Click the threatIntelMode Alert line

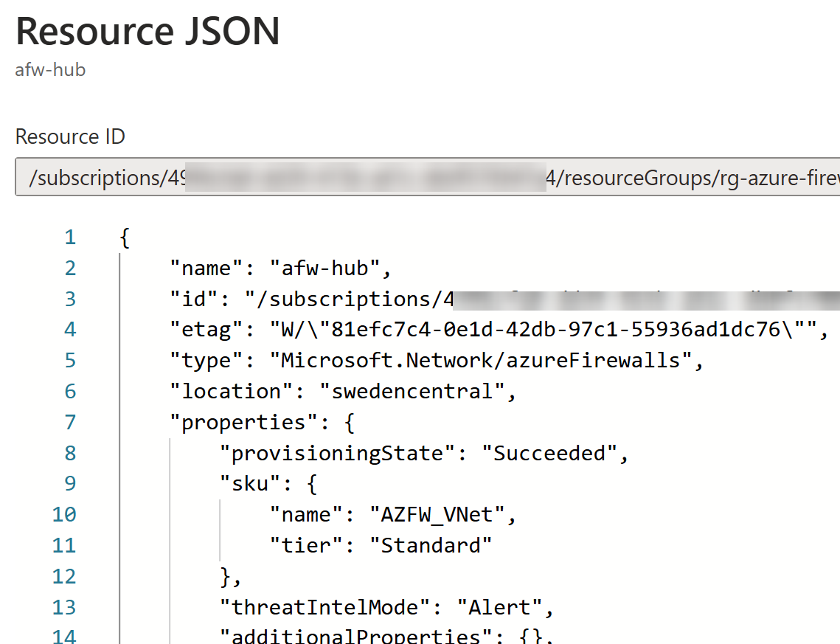(x=386, y=608)
